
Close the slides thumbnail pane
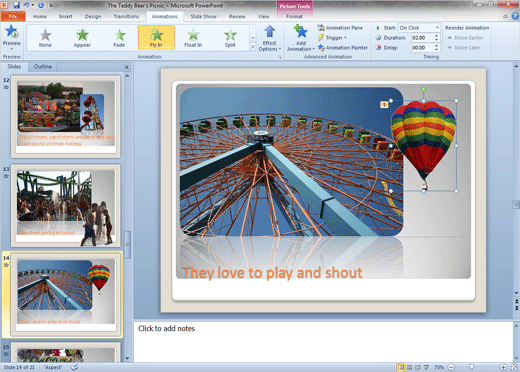pos(127,67)
